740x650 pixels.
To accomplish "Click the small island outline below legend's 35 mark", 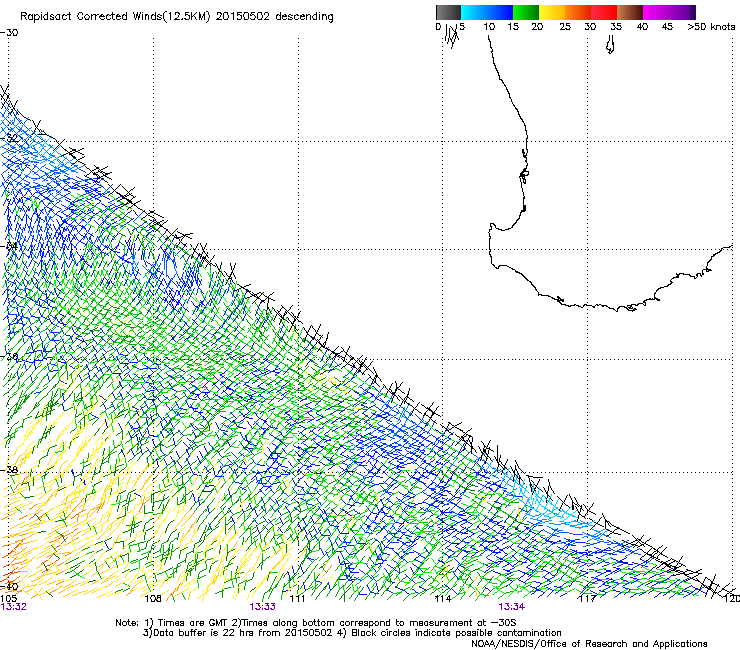I will 610,45.
